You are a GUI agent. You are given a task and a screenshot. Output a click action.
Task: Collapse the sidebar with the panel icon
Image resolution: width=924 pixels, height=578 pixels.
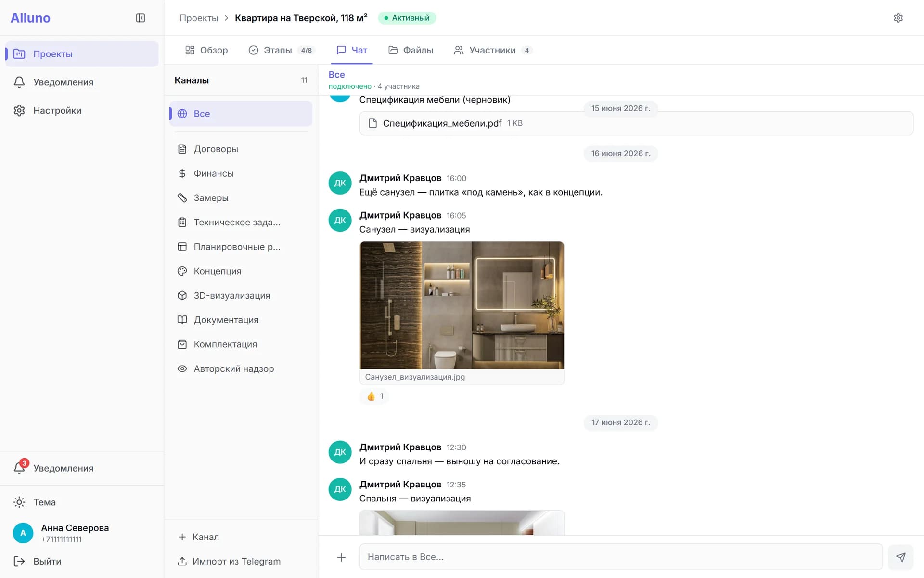[x=141, y=18]
